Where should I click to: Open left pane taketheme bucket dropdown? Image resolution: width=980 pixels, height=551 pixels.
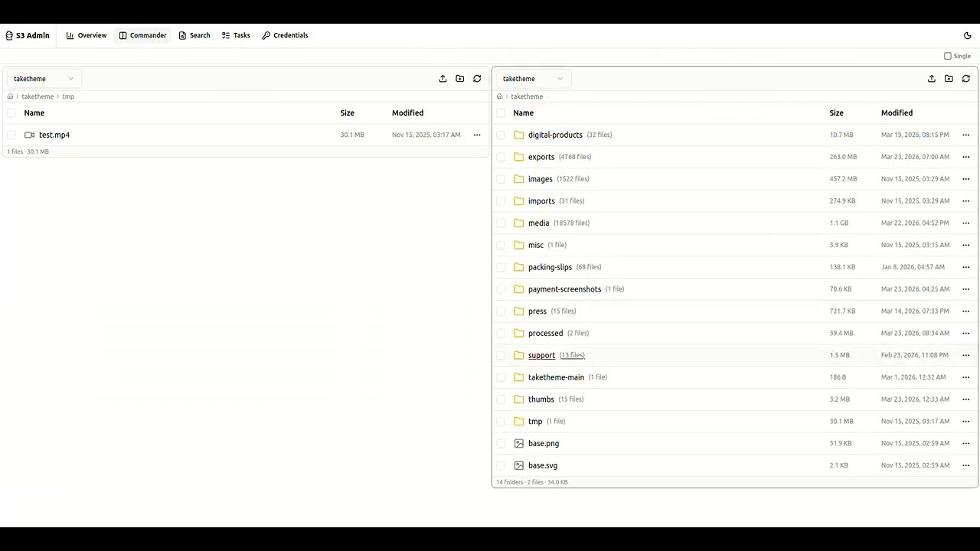click(44, 79)
